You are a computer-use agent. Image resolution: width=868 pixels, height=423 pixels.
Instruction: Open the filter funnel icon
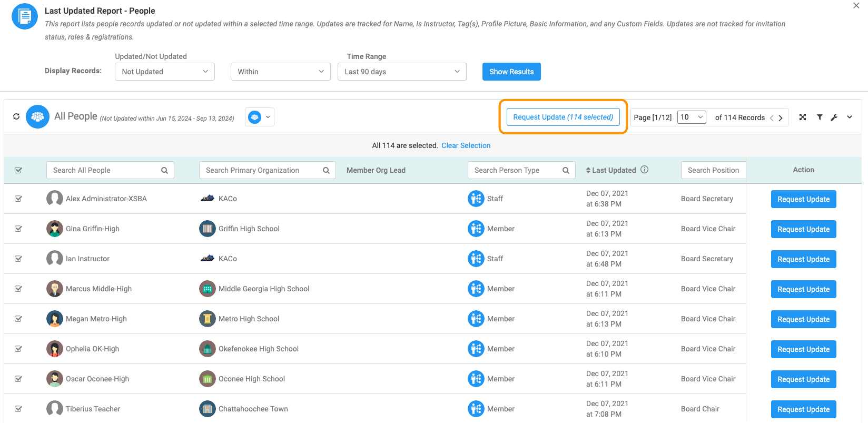click(820, 117)
